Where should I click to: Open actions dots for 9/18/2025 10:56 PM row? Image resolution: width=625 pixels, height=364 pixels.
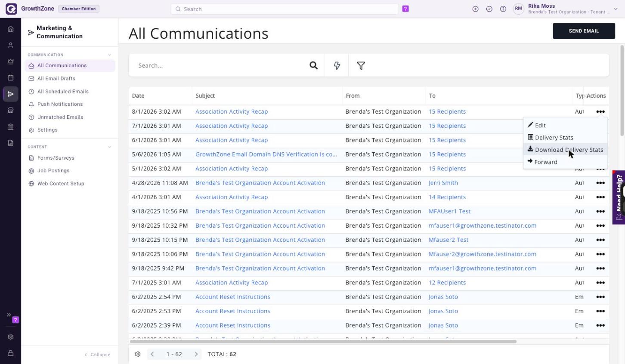600,211
